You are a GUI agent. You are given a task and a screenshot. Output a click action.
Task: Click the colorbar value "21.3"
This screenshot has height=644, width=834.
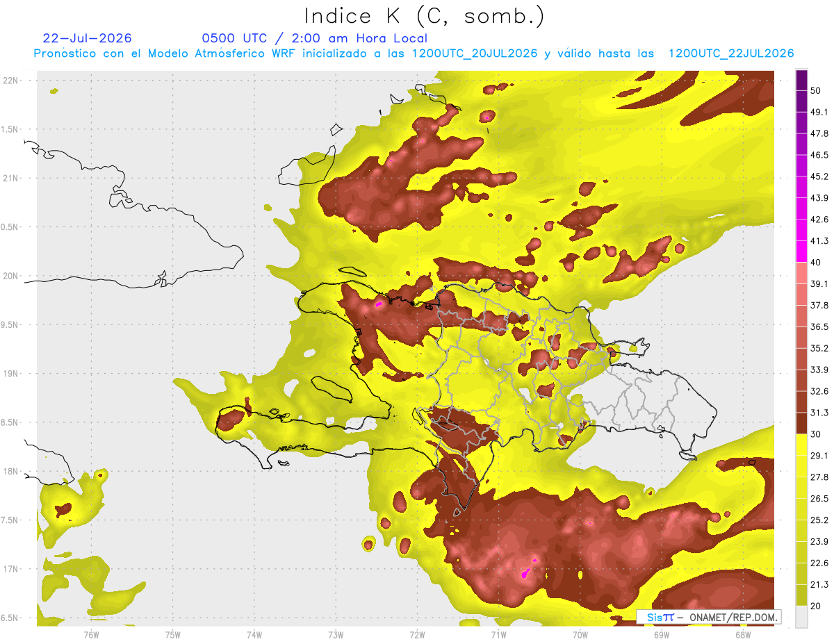[819, 585]
